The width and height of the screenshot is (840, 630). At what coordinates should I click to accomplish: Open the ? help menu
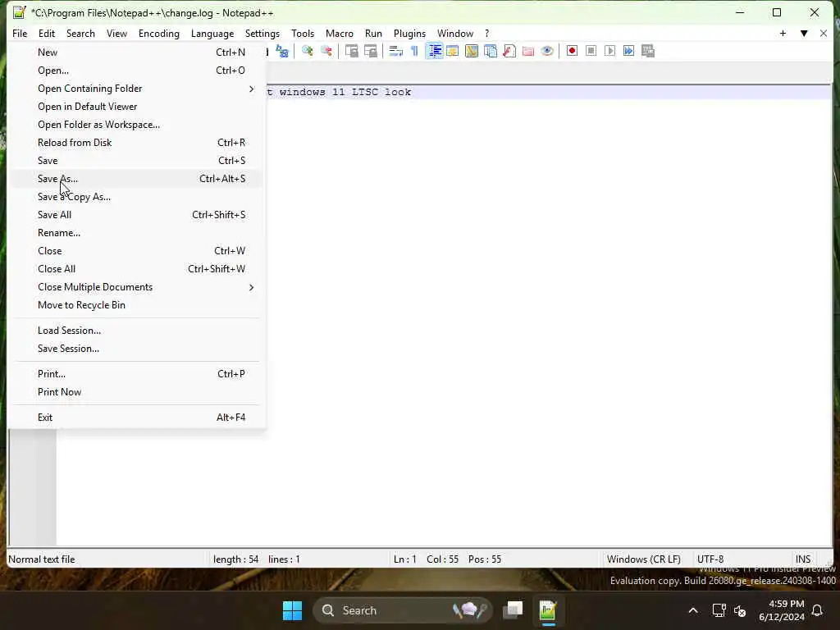(487, 33)
